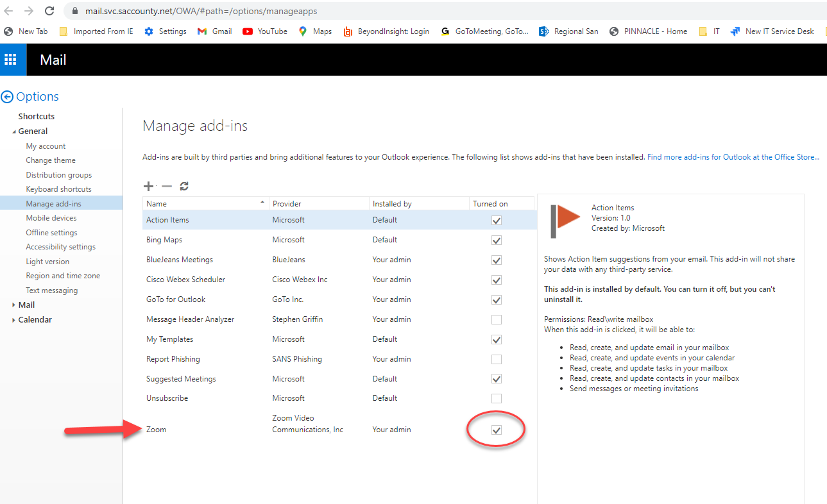Open Accessibility settings option

pyautogui.click(x=61, y=247)
